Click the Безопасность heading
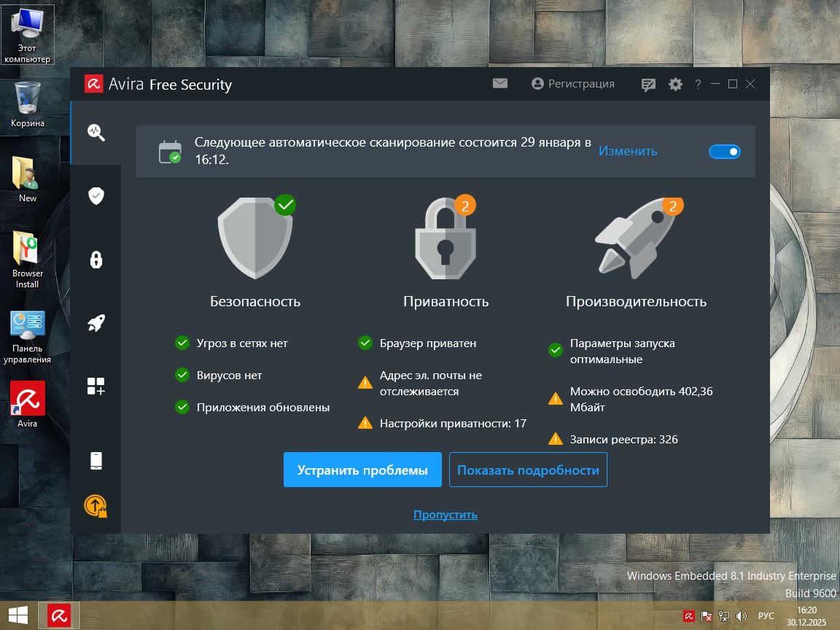This screenshot has height=630, width=840. pyautogui.click(x=255, y=301)
